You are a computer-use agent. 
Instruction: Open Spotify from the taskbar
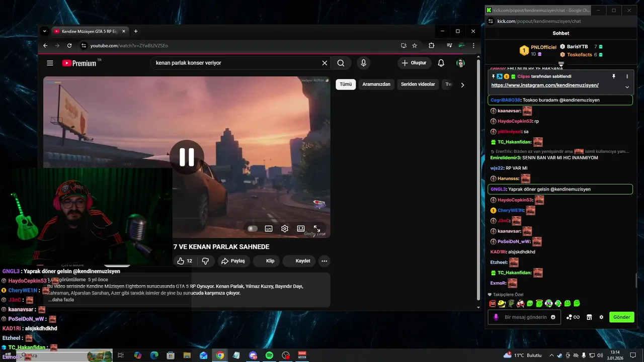click(x=269, y=355)
